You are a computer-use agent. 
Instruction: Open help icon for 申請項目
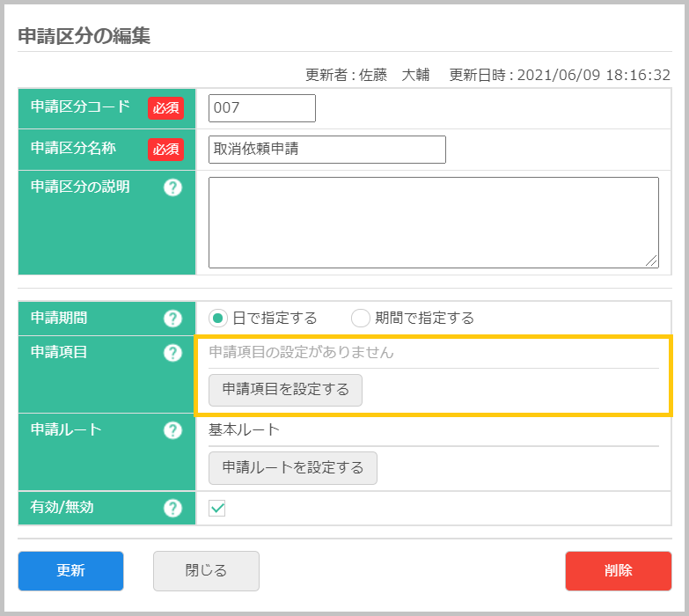[x=172, y=353]
